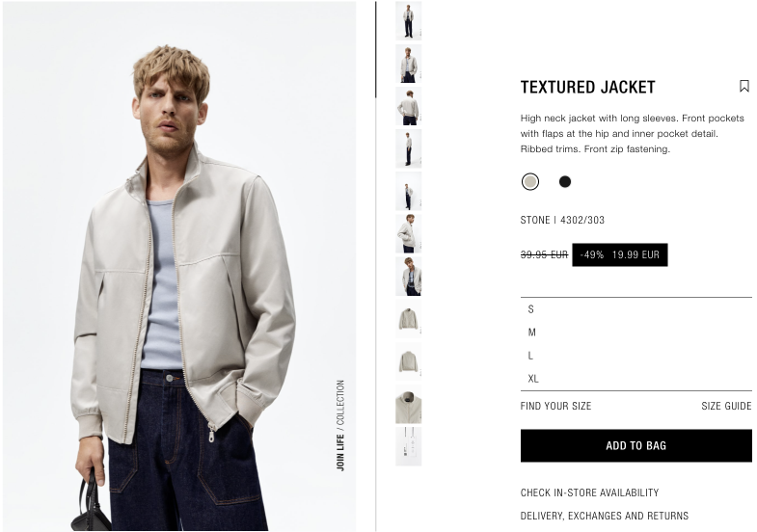View the last thumbnail with care label
The width and height of the screenshot is (757, 532).
coord(409,446)
